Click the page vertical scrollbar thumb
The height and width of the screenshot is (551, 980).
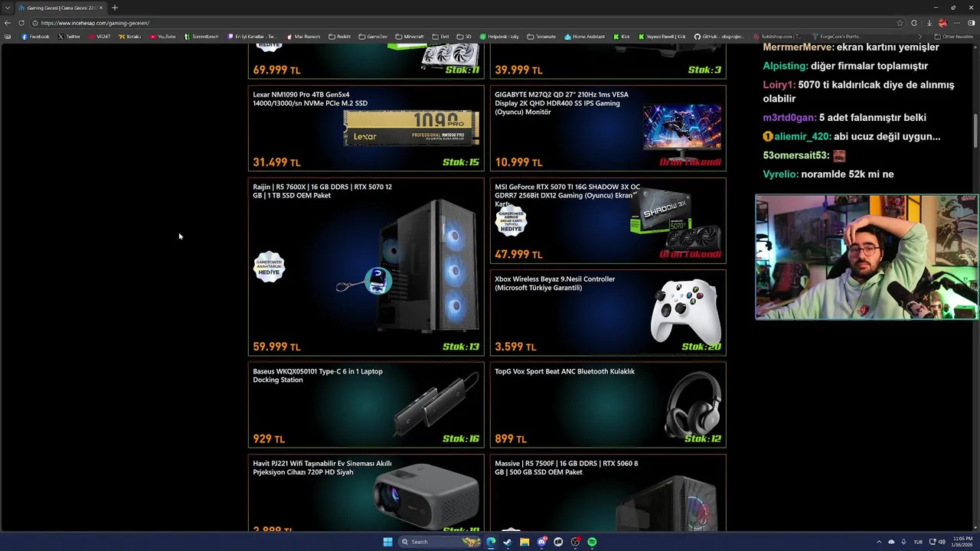(975, 132)
